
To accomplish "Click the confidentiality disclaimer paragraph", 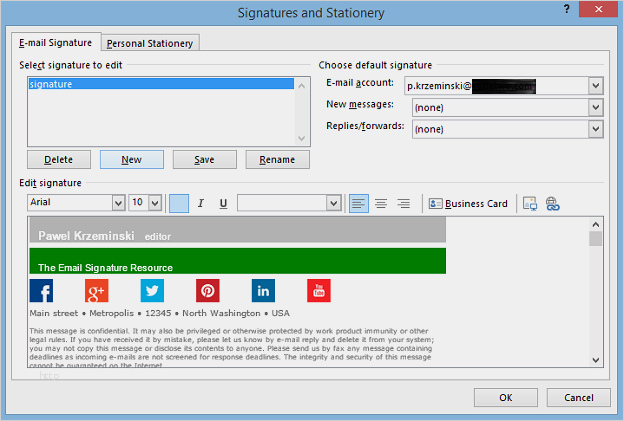I will click(232, 348).
